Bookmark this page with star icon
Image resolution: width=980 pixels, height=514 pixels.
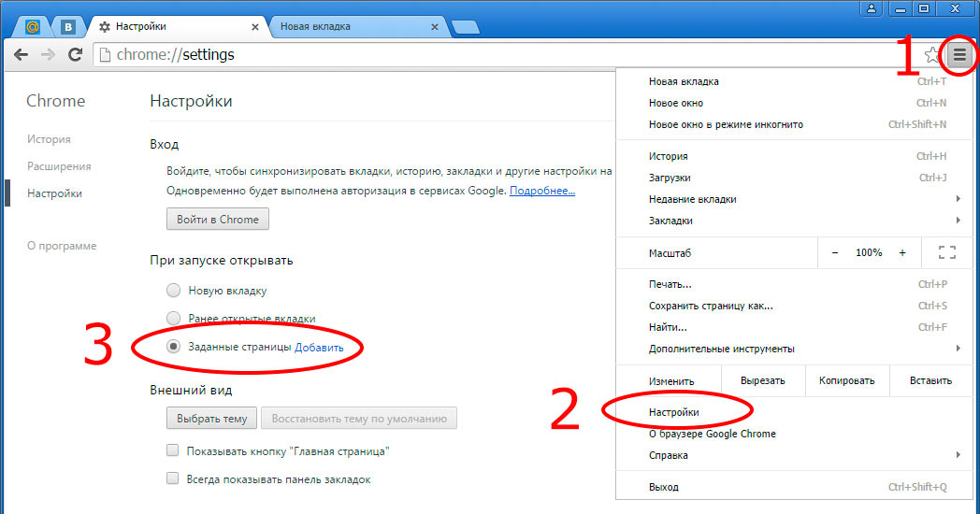coord(932,55)
